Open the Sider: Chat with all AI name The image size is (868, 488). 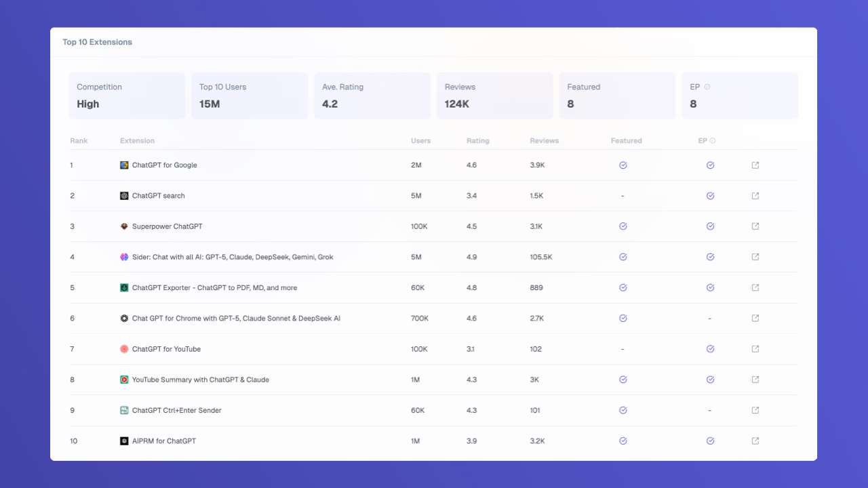(233, 257)
